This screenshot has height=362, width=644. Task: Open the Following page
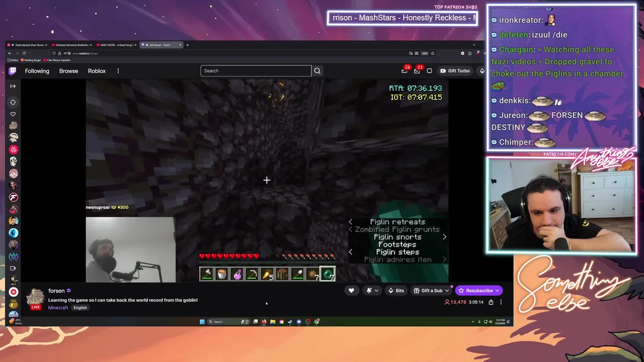37,71
